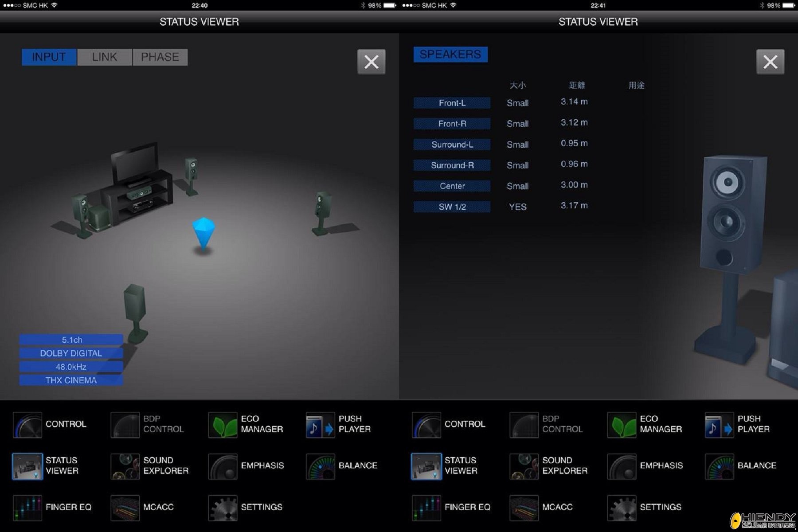
Task: Open PUSH PLAYER icon in left screen
Action: coord(321,425)
